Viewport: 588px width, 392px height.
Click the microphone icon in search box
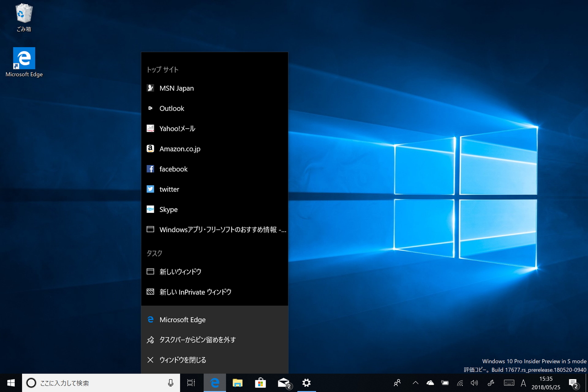pos(171,383)
